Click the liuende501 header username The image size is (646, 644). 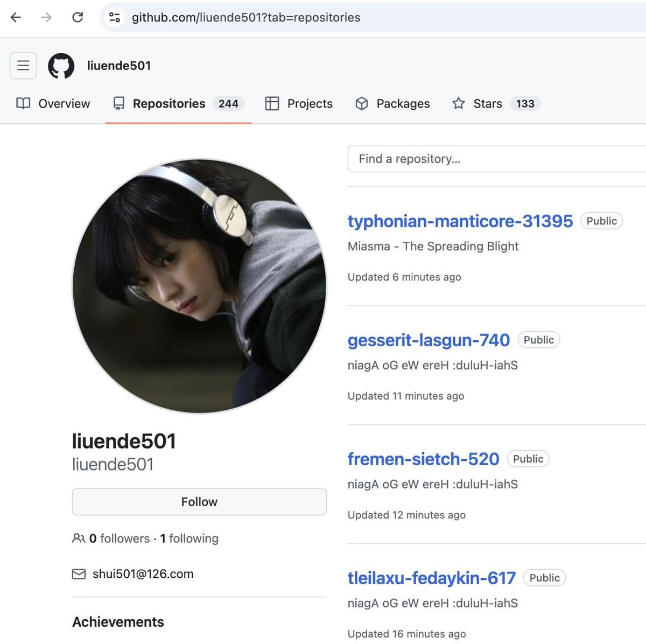tap(119, 66)
